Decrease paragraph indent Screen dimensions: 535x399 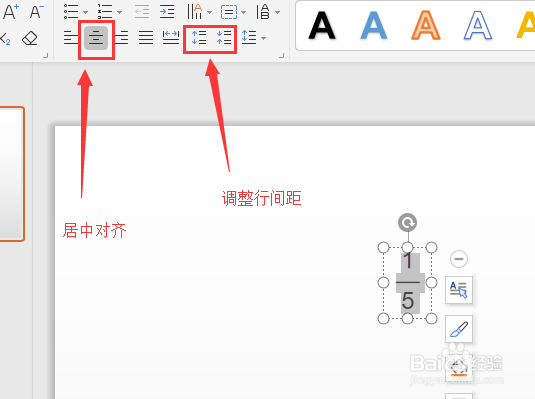[x=142, y=12]
